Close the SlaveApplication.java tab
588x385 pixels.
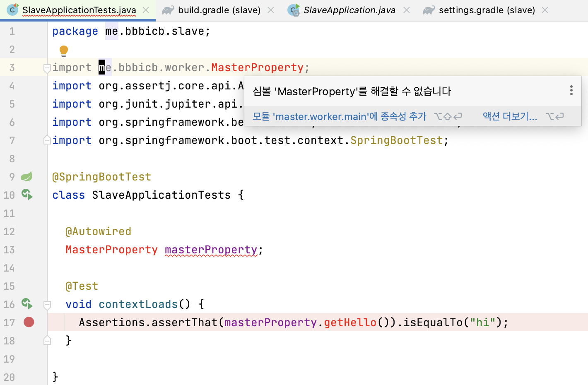tap(407, 10)
